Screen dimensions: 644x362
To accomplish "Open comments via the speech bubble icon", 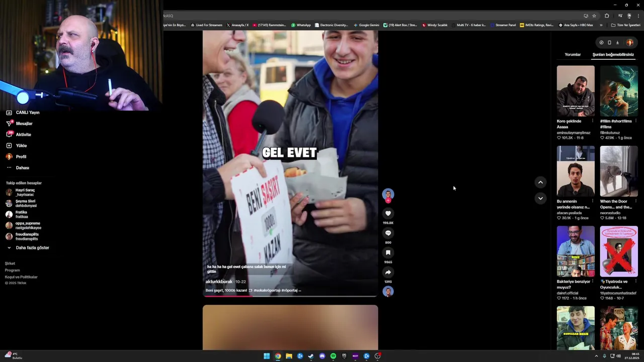I will pyautogui.click(x=388, y=233).
